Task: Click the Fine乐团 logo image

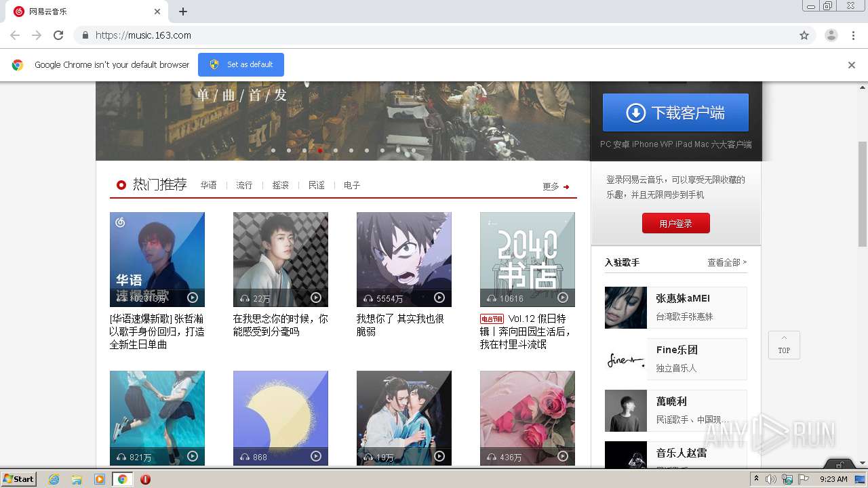Action: 626,359
